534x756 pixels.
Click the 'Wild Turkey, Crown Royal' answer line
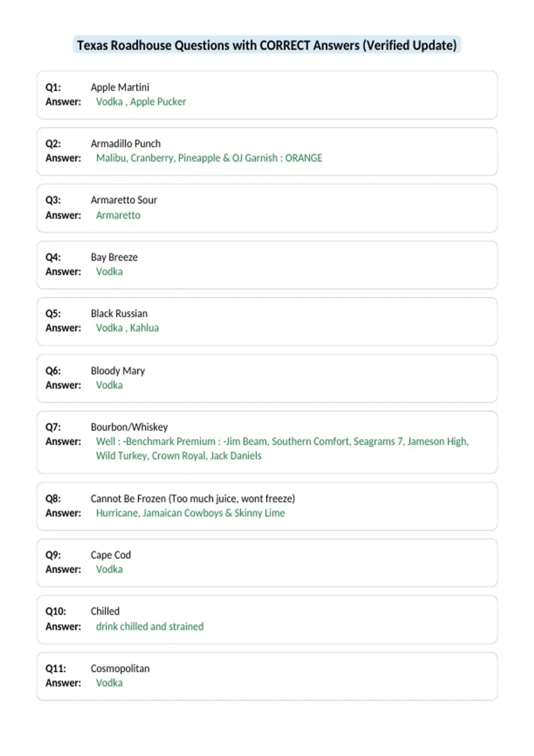(178, 456)
